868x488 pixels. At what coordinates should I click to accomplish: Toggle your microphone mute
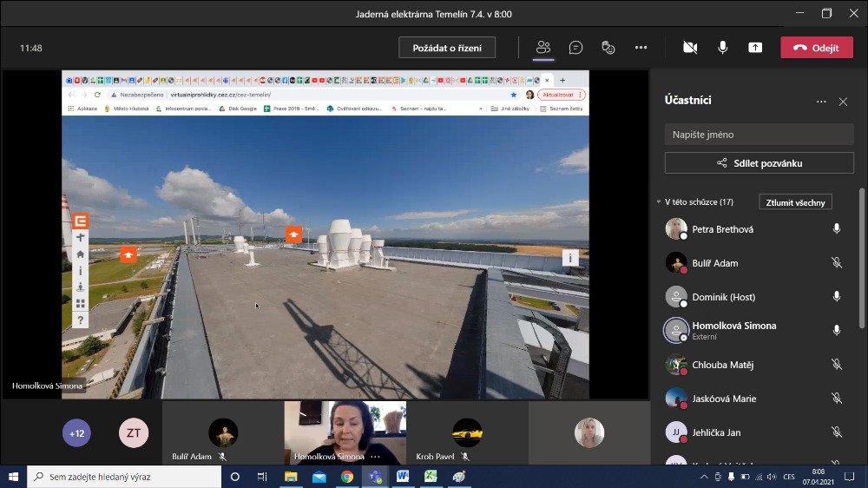pos(722,48)
